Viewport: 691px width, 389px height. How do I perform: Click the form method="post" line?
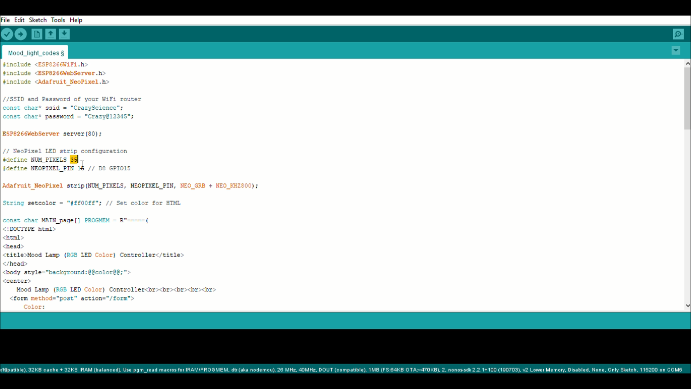coord(72,298)
